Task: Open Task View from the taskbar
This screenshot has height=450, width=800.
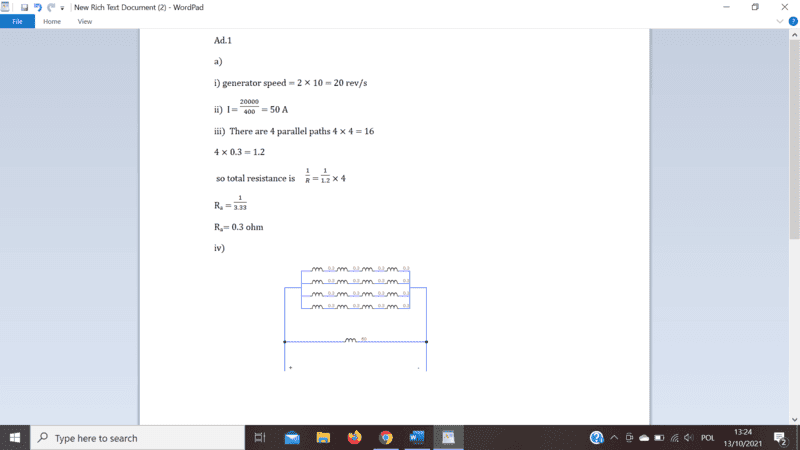Action: pos(260,438)
